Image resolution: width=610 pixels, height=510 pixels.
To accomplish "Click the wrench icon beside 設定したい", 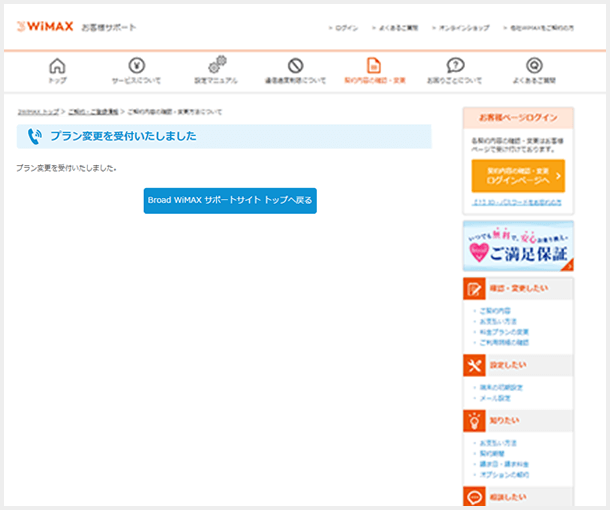I will click(474, 365).
